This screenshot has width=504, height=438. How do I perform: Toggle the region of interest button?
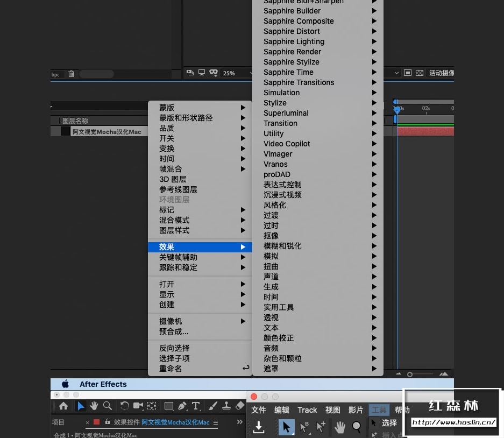(x=408, y=73)
